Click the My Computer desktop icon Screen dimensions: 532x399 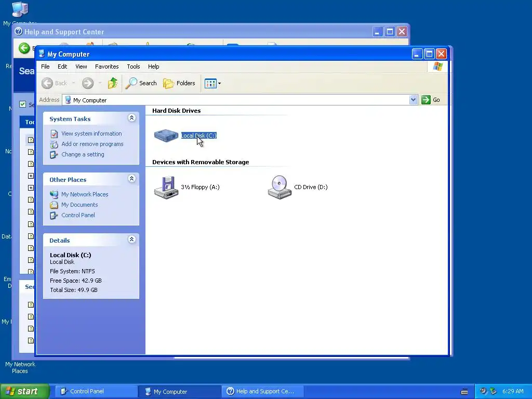[x=20, y=9]
